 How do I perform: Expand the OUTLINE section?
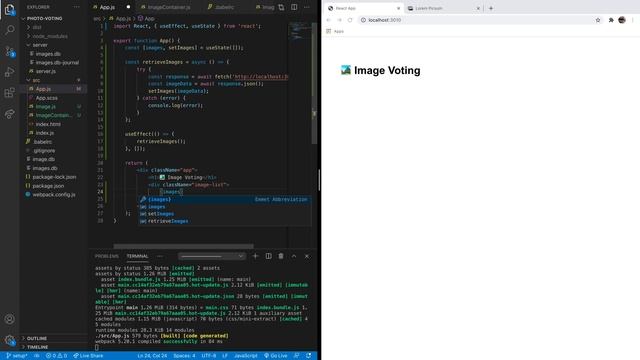[x=36, y=338]
